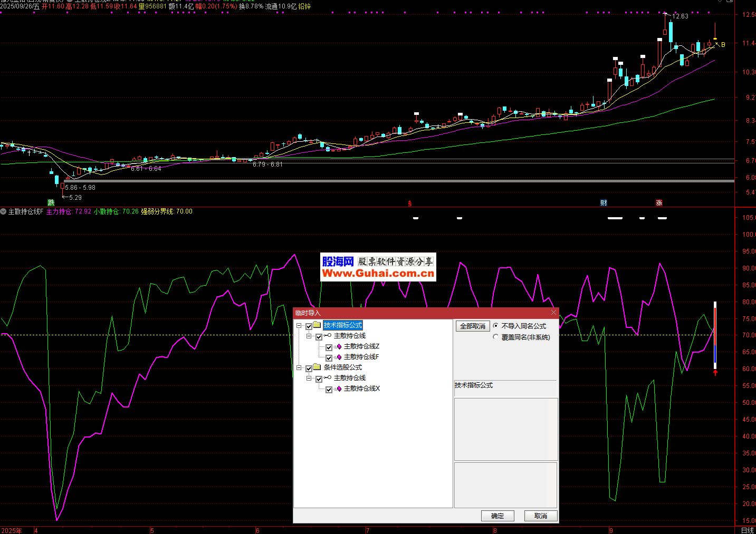Uncheck the 主散持仓线 checkbox under 技术指标公式
Viewport: 756px width, 534px height.
[x=319, y=337]
